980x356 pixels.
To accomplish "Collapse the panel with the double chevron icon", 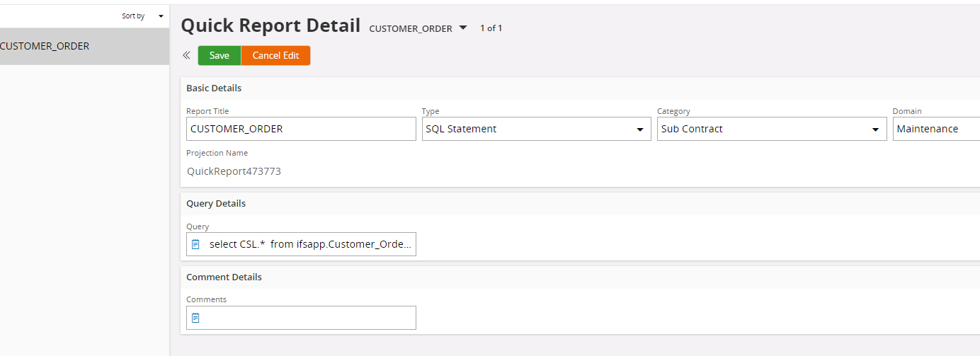I will pyautogui.click(x=186, y=55).
